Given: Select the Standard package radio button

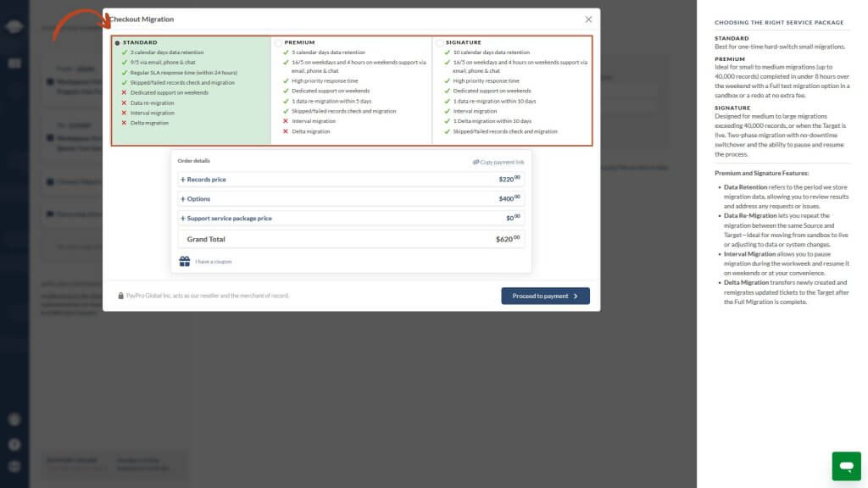Looking at the screenshot, I should 117,42.
